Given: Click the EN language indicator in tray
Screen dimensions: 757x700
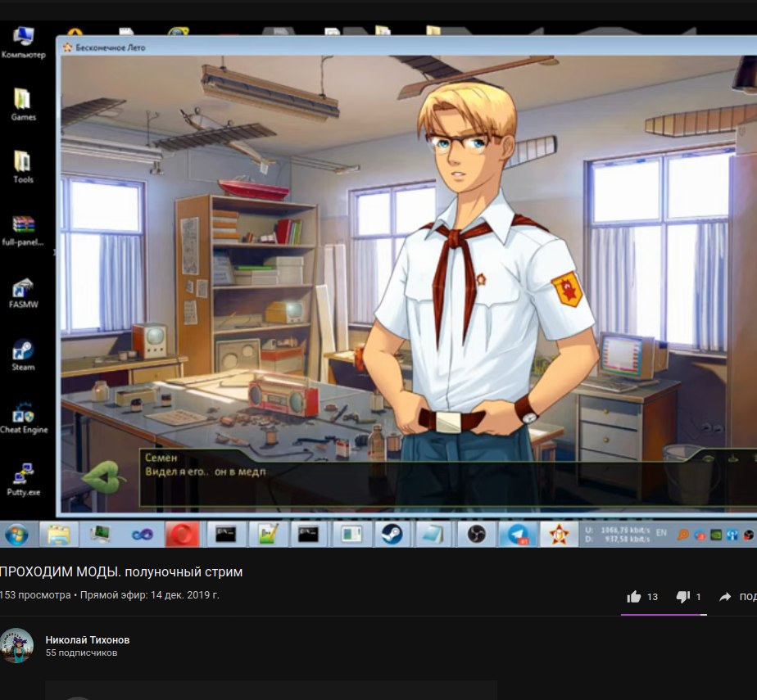Looking at the screenshot, I should 661,533.
